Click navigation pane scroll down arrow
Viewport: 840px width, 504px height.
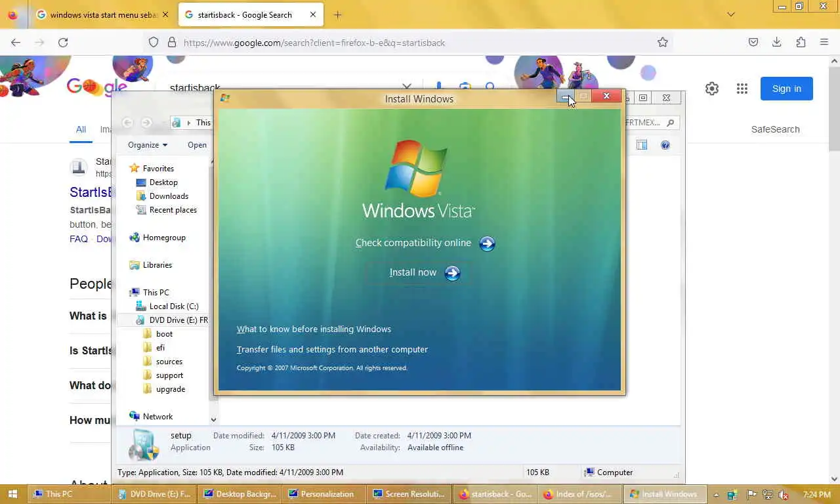[213, 419]
